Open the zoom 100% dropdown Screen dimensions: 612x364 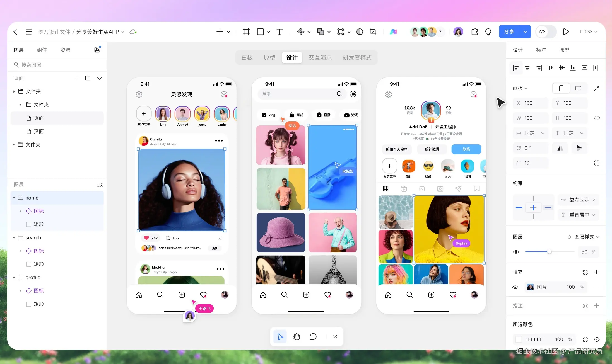coord(588,32)
